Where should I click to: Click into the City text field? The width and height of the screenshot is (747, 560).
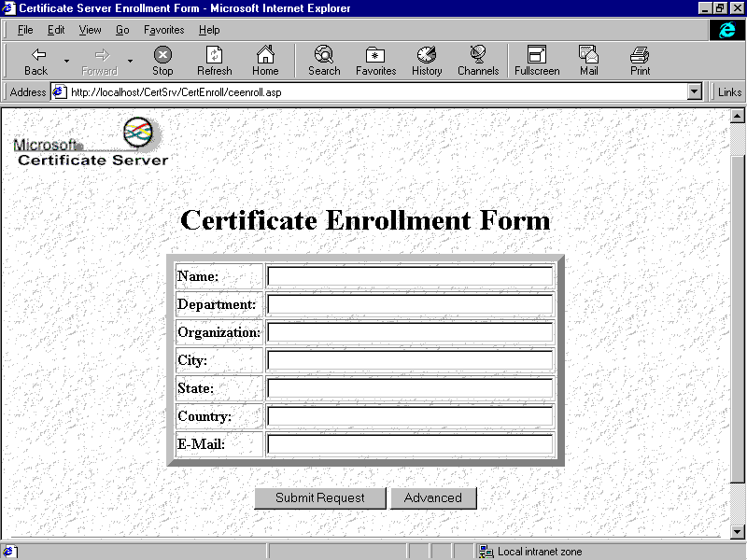(410, 360)
